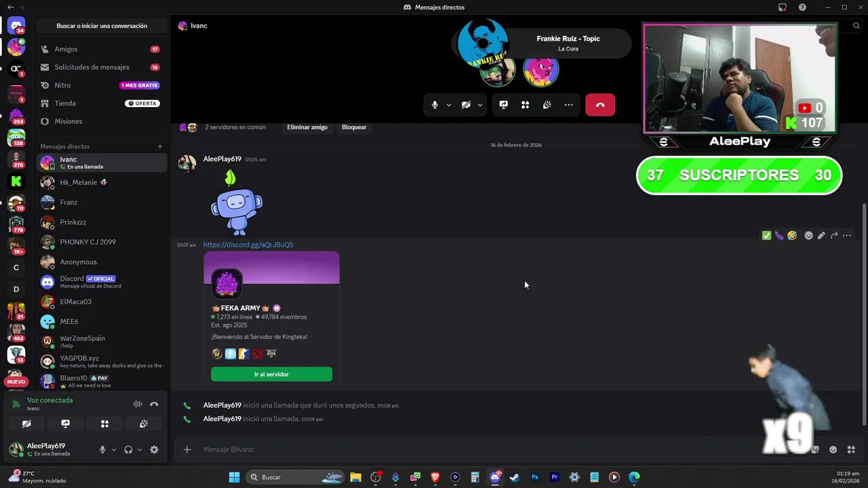Mute microphone in the user panel
The height and width of the screenshot is (488, 868).
(x=102, y=450)
